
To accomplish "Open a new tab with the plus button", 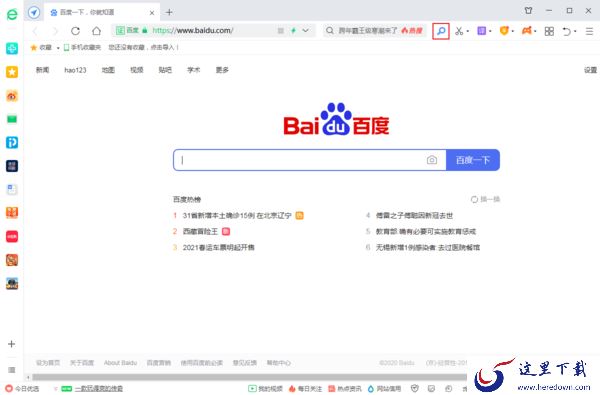I will tap(169, 12).
